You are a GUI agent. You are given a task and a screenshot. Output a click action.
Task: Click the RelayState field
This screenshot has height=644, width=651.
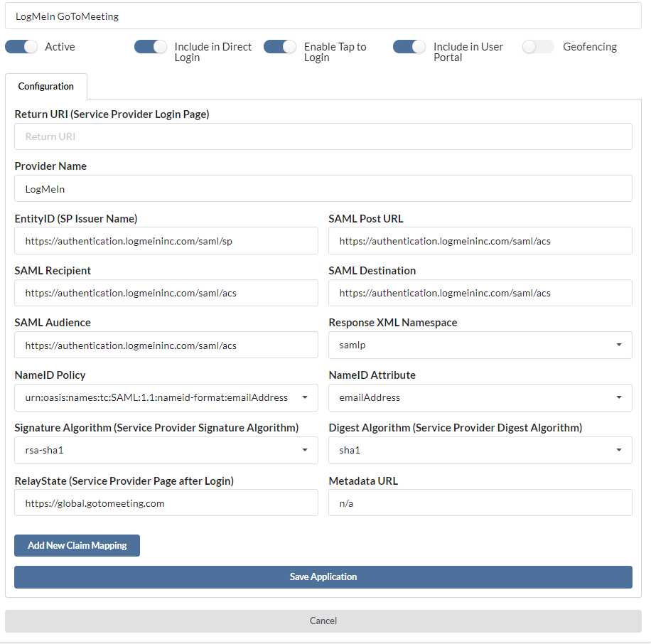click(x=166, y=503)
